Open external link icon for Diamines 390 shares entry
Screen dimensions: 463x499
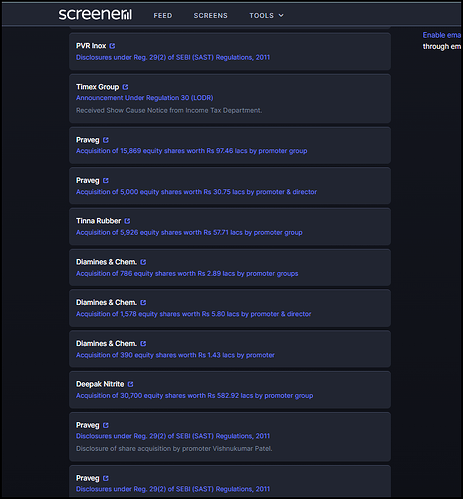[143, 343]
